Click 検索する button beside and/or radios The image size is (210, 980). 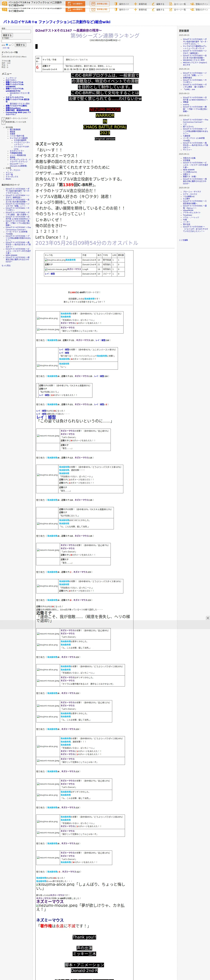point(21,45)
